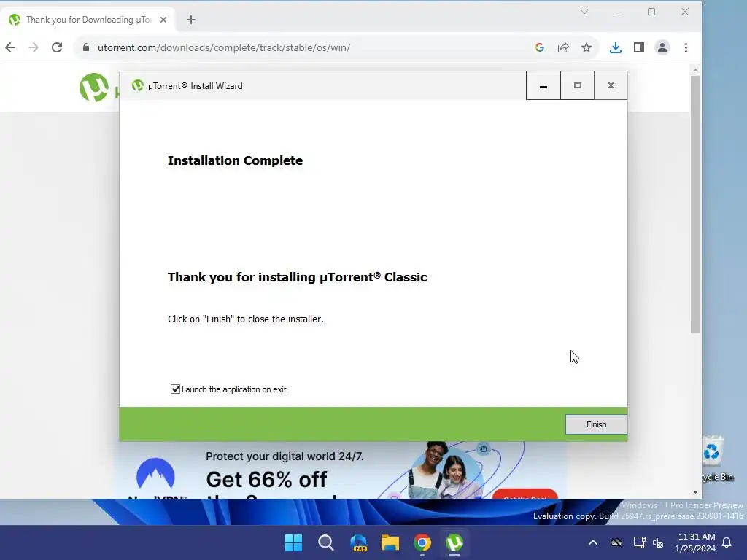
Task: Close the Chrome window
Action: point(684,12)
